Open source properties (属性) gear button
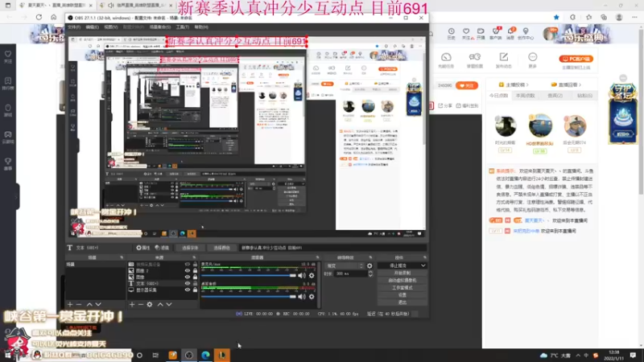644x362 pixels. coord(143,248)
